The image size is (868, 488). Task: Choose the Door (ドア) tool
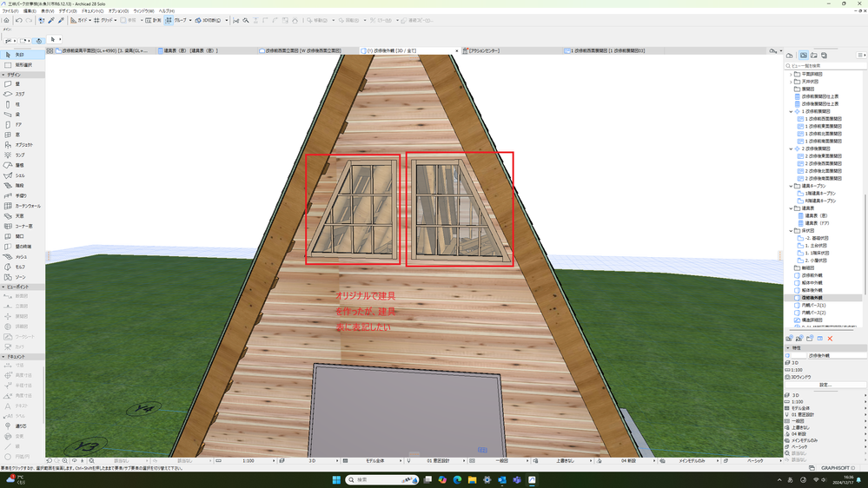(x=22, y=124)
